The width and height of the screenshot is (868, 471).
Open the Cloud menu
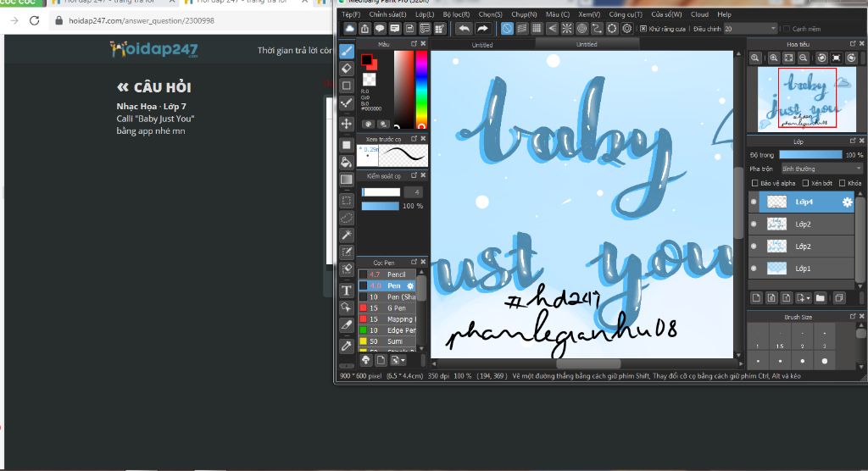click(x=699, y=14)
